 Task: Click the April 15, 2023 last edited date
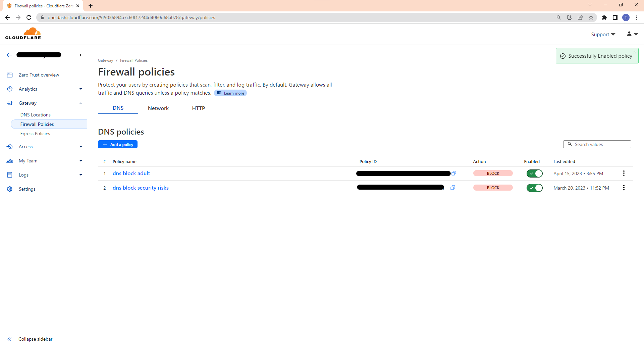point(578,173)
